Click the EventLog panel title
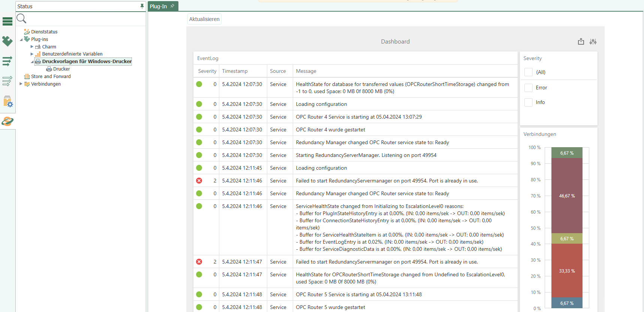The width and height of the screenshot is (644, 312). (x=208, y=58)
